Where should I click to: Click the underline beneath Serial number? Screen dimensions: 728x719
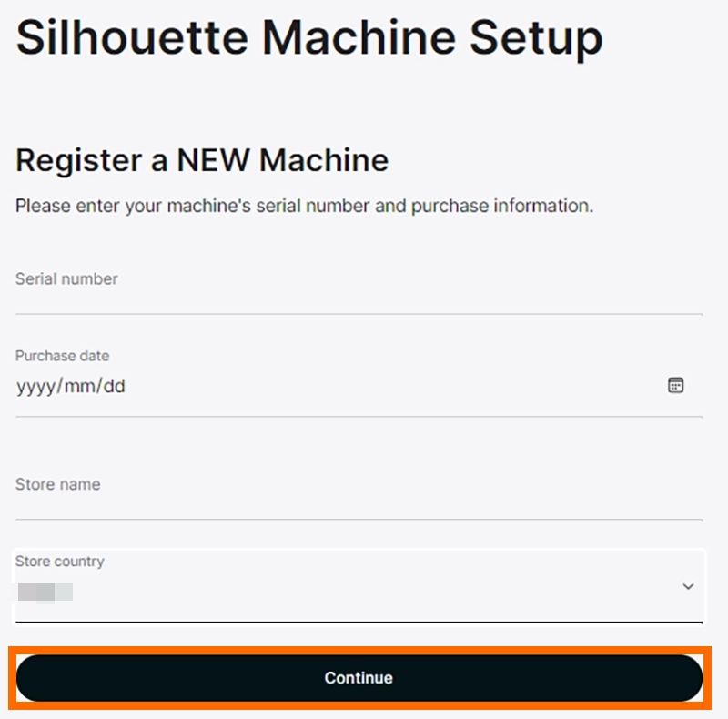(359, 314)
